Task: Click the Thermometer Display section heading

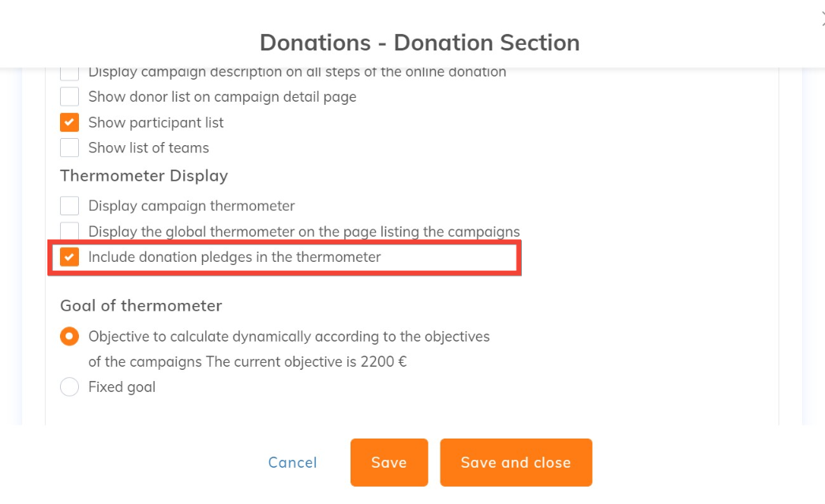Action: (x=144, y=176)
